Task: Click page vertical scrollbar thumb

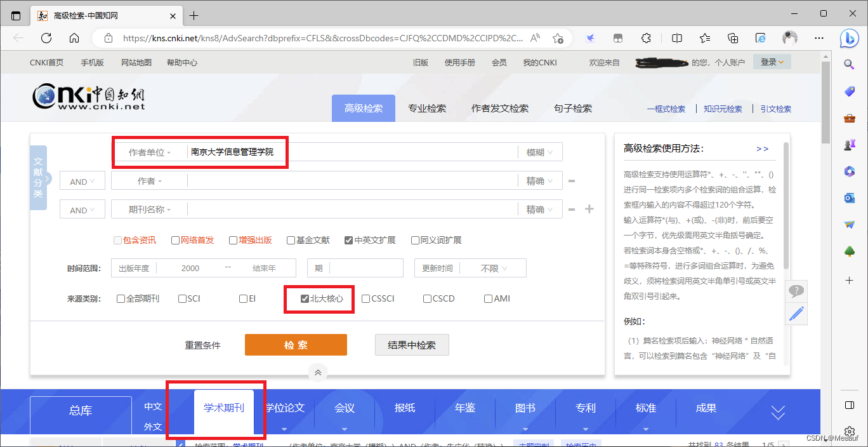Action: [825, 102]
